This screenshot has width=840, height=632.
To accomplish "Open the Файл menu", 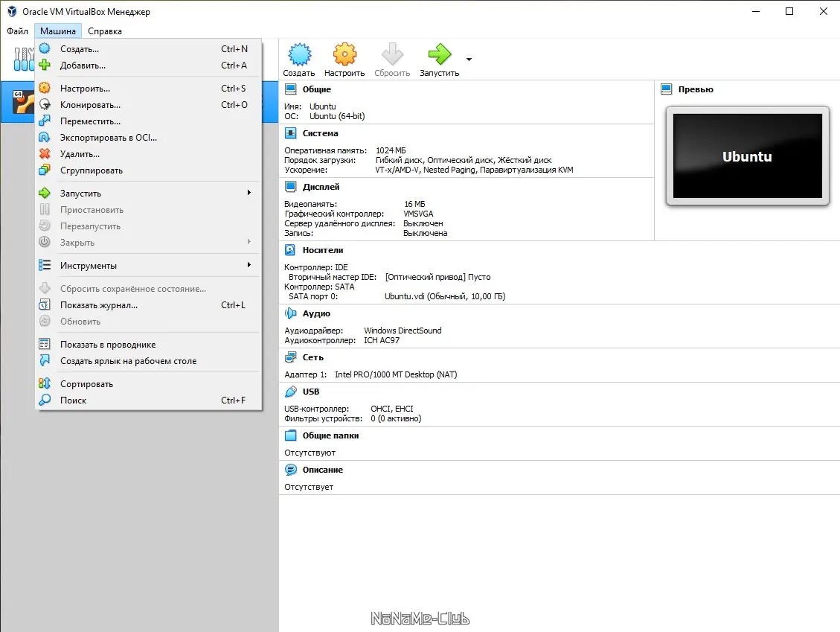I will [x=17, y=31].
